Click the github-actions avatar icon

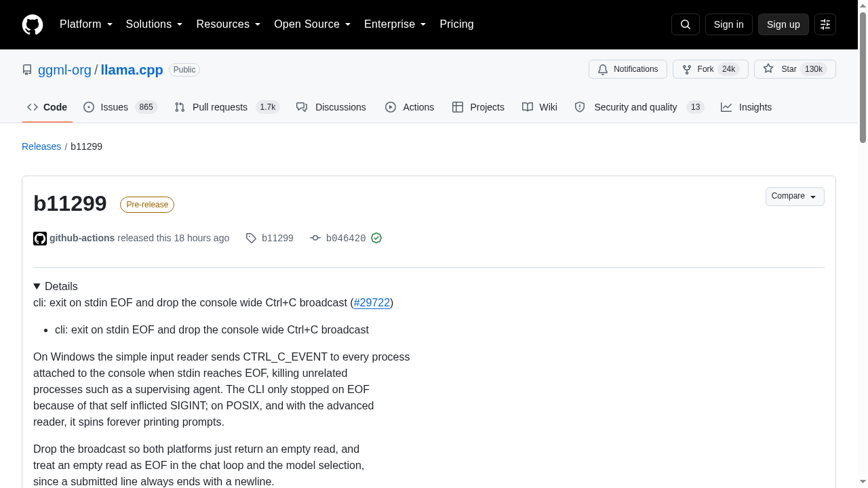tap(40, 239)
